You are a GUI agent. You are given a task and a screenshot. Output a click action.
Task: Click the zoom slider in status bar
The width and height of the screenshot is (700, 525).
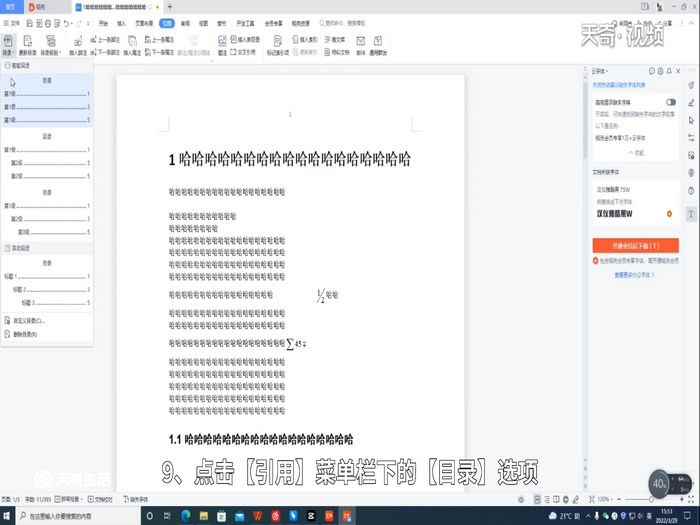(x=640, y=498)
